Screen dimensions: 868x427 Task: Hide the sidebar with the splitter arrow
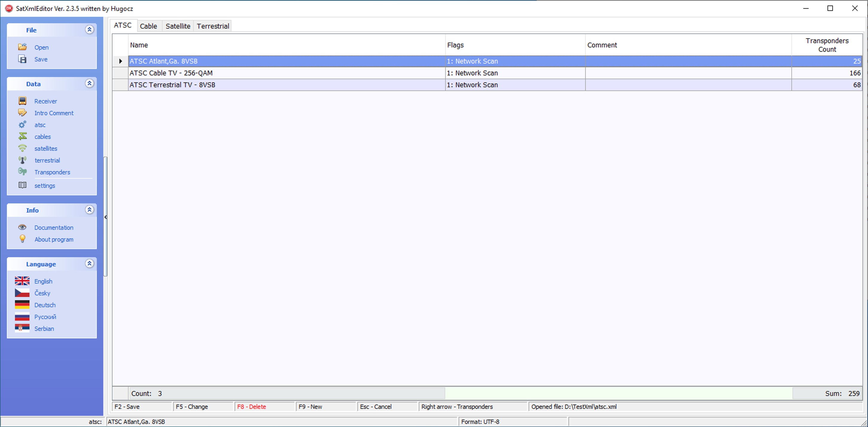point(106,217)
